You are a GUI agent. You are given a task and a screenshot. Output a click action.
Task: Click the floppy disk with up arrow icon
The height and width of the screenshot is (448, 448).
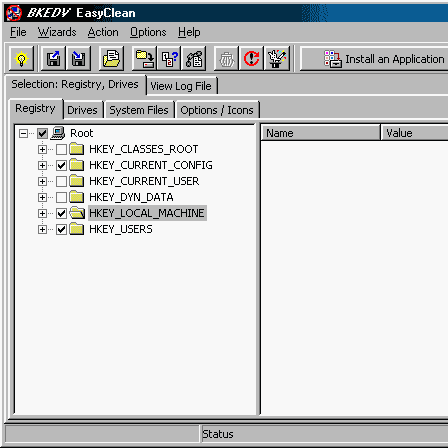click(x=53, y=59)
